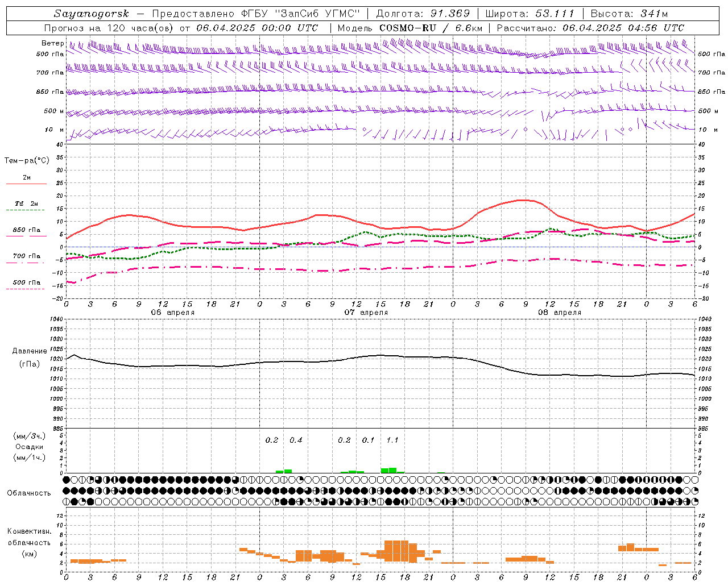728x582 pixels.
Task: Click the "Td 2м" dew point legend entry
Action: (x=26, y=203)
